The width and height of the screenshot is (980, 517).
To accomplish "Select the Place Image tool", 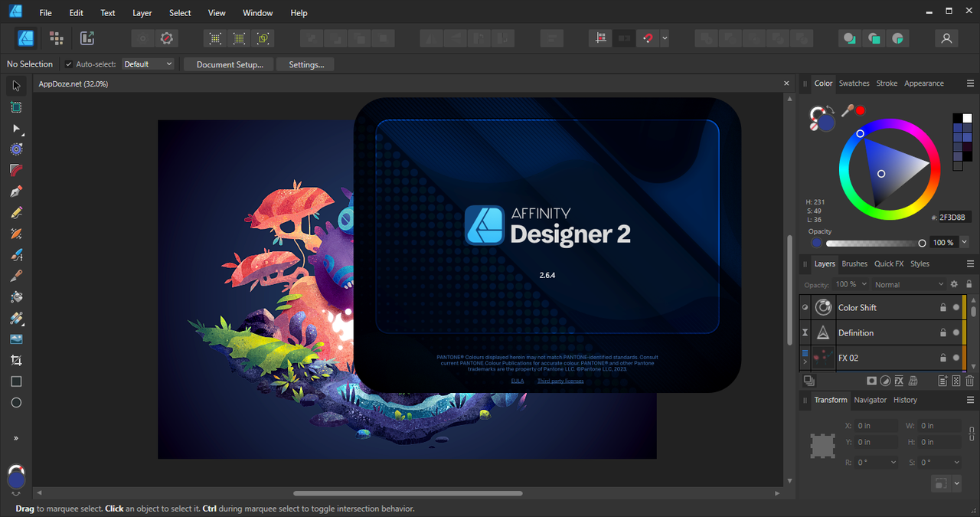I will coord(16,339).
